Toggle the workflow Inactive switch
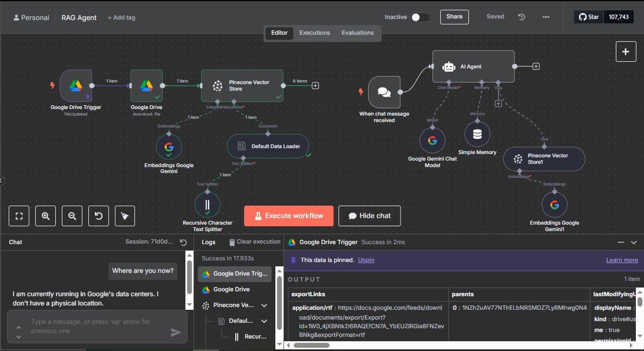Viewport: 644px width, 351px height. 420,17
